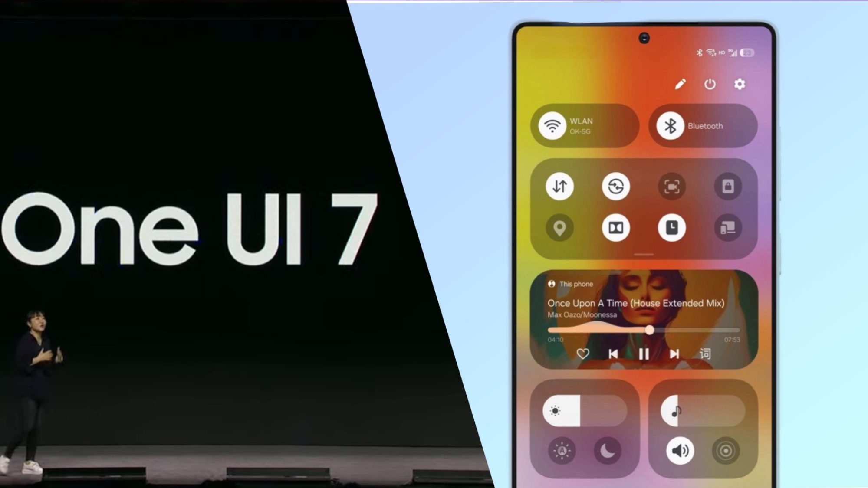The height and width of the screenshot is (488, 868).
Task: Like the current playing song
Action: pos(583,354)
